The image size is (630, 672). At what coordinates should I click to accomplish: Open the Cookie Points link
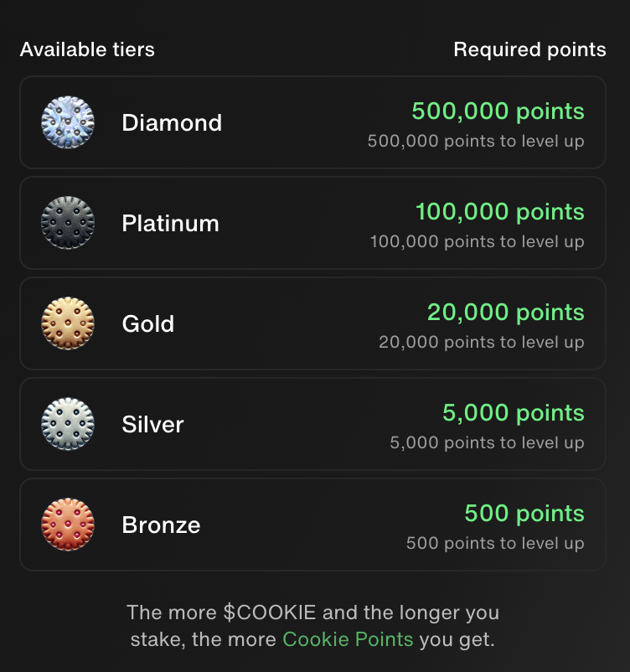tap(348, 639)
